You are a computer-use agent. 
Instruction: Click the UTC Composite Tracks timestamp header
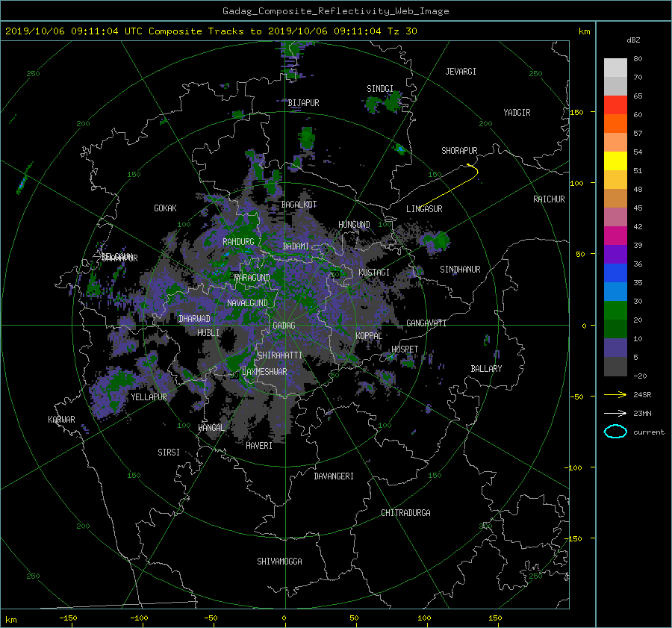point(211,31)
